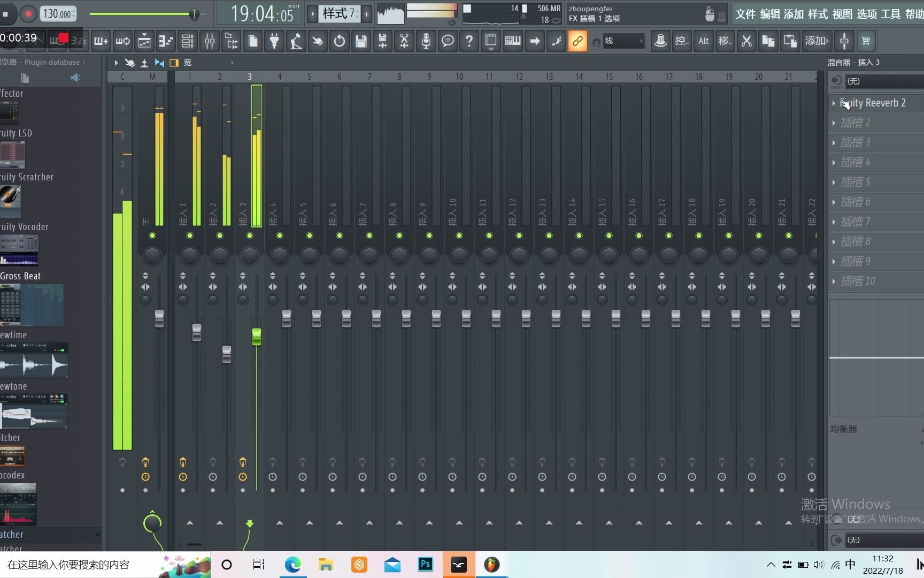Click the countdown before recording 3.2.1 icon

click(x=78, y=41)
